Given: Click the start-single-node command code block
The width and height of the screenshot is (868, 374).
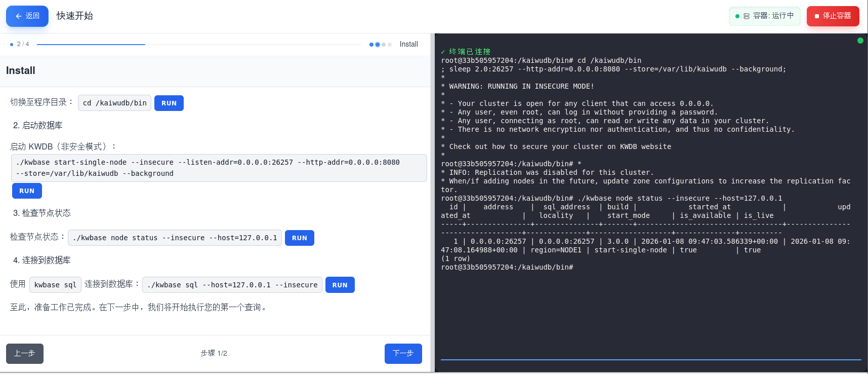Looking at the screenshot, I should click(x=219, y=168).
